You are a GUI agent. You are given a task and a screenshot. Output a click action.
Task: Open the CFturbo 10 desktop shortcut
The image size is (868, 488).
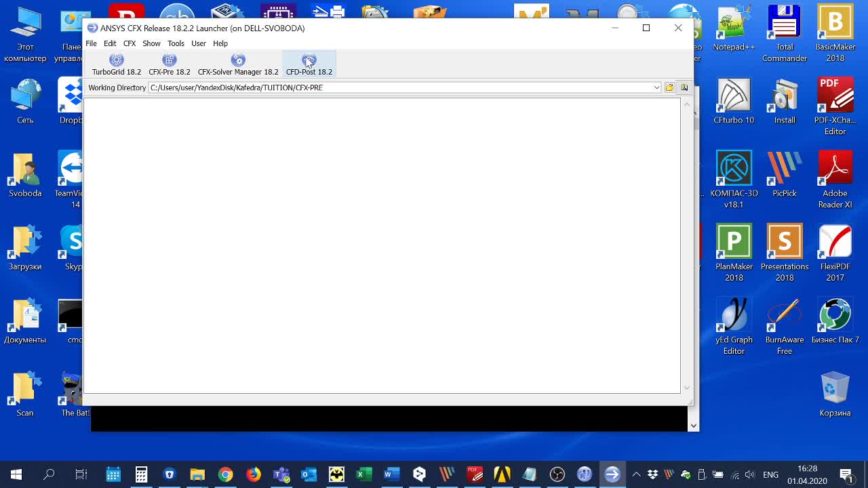(734, 102)
